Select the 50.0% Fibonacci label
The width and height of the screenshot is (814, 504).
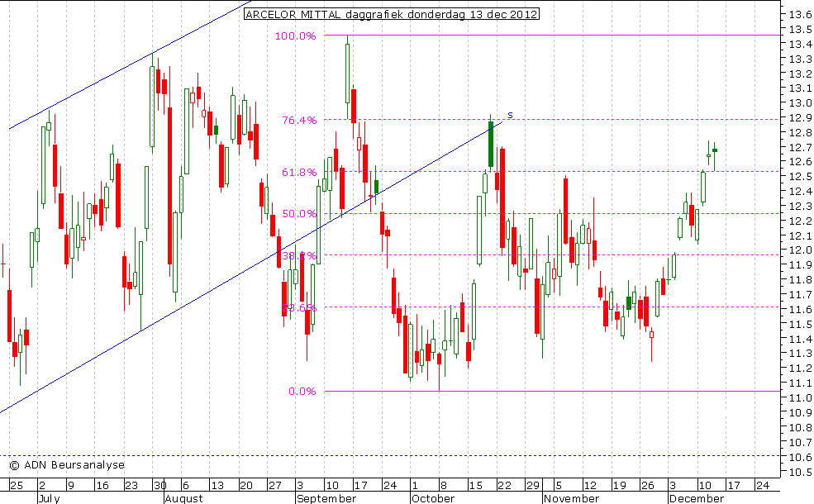click(x=299, y=214)
